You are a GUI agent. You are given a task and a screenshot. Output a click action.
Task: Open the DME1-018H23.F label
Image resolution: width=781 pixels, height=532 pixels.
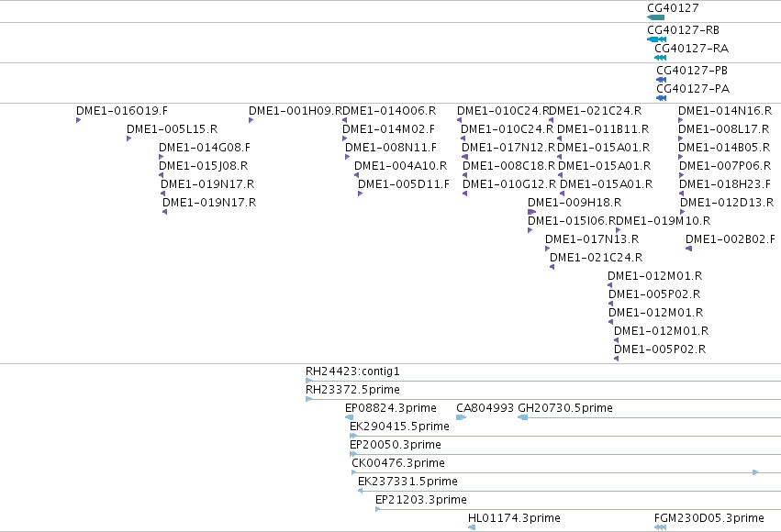pos(725,184)
